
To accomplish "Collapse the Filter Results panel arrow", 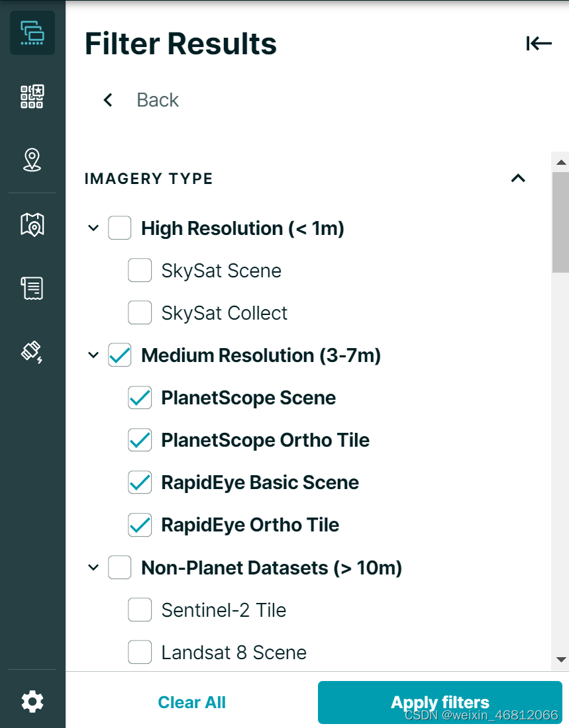I will (x=539, y=43).
